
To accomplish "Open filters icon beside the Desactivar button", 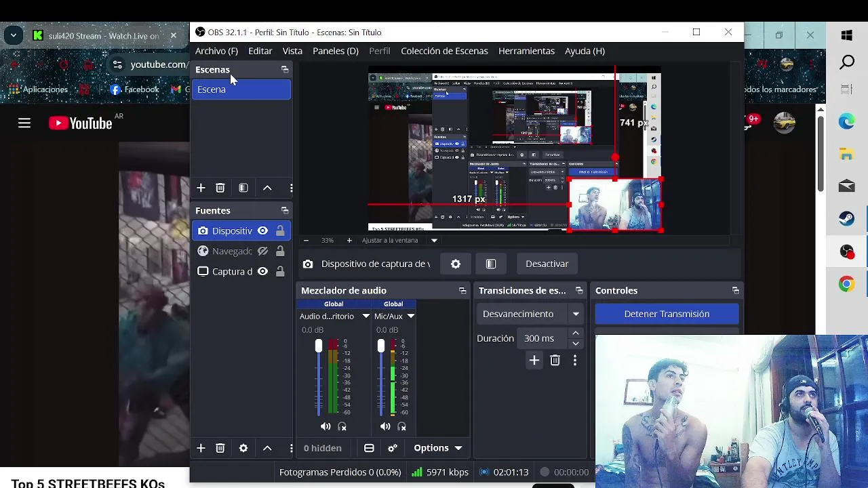I will click(491, 264).
